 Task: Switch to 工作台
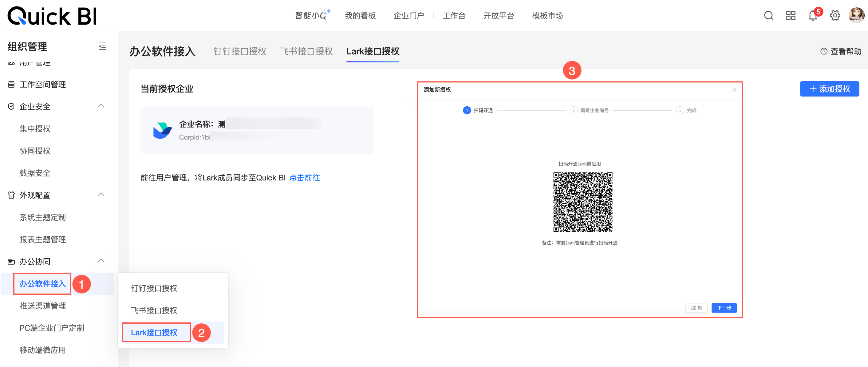pos(454,16)
